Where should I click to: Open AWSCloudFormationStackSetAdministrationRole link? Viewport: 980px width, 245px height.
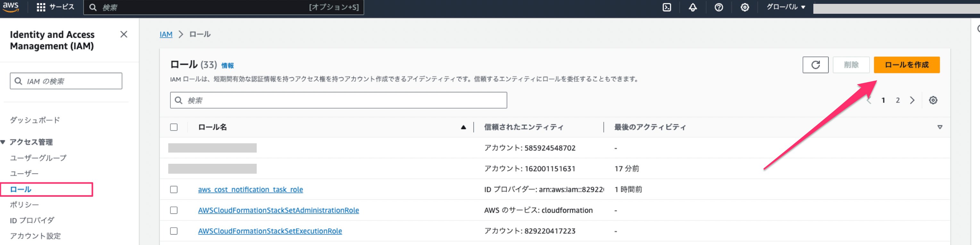[x=278, y=210]
